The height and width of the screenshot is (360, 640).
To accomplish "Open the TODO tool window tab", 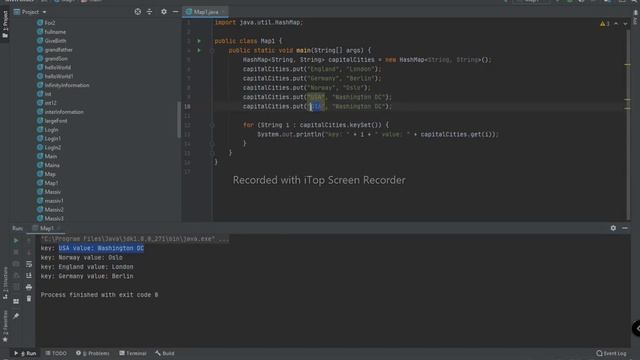I will point(56,353).
